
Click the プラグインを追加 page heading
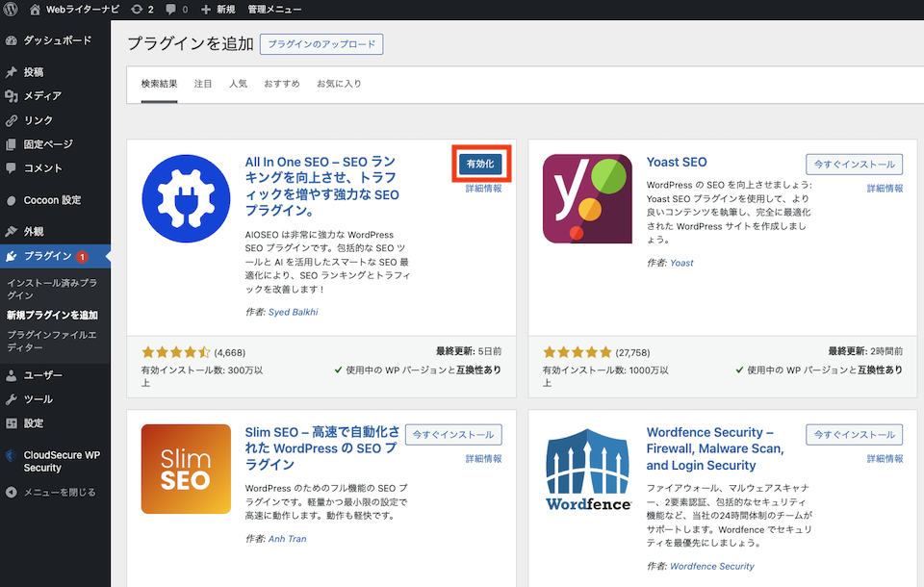(x=191, y=43)
